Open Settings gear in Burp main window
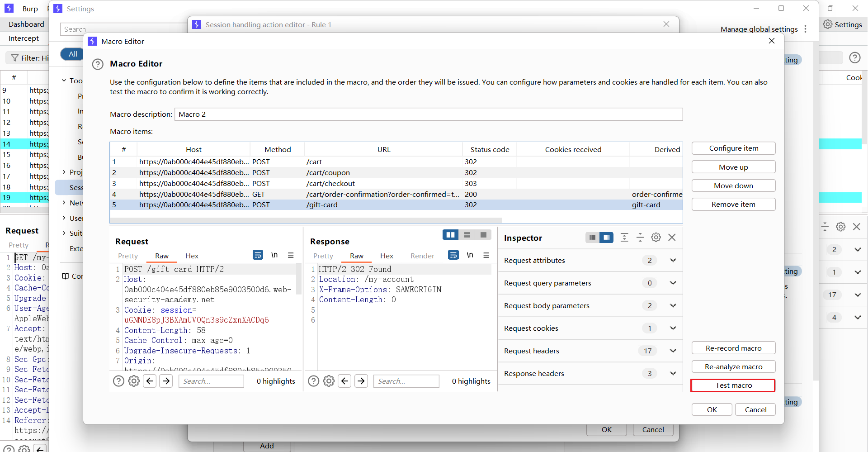This screenshot has width=868, height=452. (x=828, y=24)
